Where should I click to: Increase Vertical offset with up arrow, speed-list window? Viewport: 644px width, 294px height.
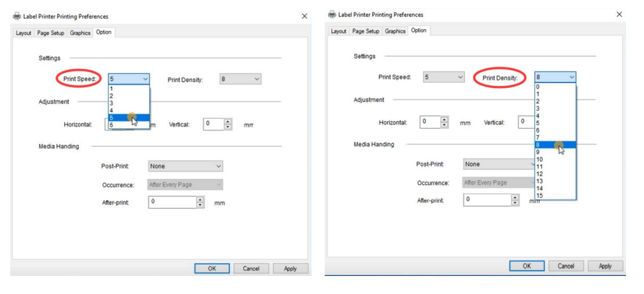coord(228,121)
